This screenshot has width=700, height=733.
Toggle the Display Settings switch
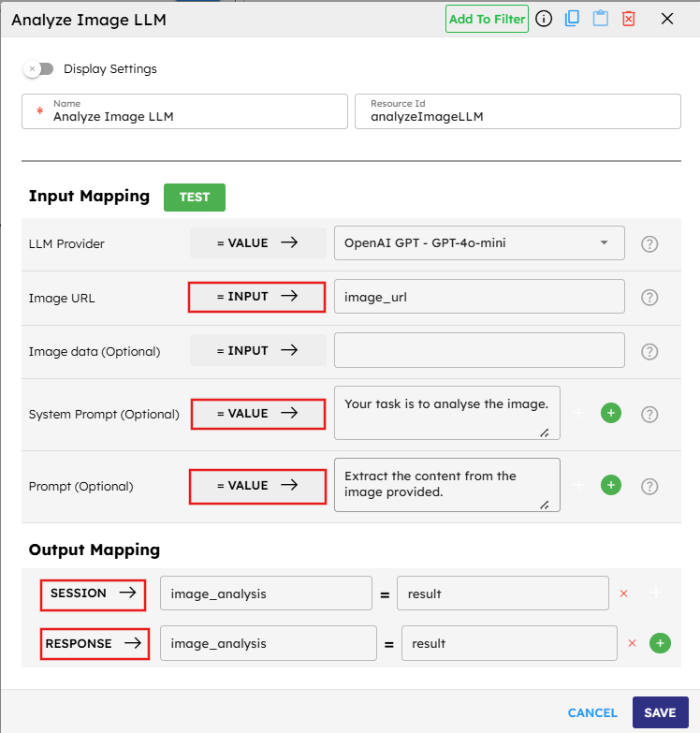pyautogui.click(x=39, y=68)
